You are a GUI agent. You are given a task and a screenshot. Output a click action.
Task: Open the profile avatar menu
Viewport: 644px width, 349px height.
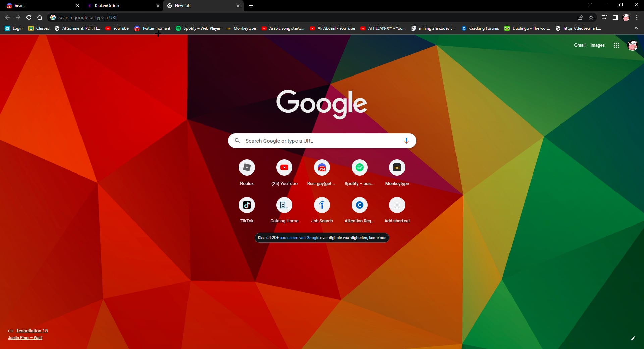tap(626, 17)
